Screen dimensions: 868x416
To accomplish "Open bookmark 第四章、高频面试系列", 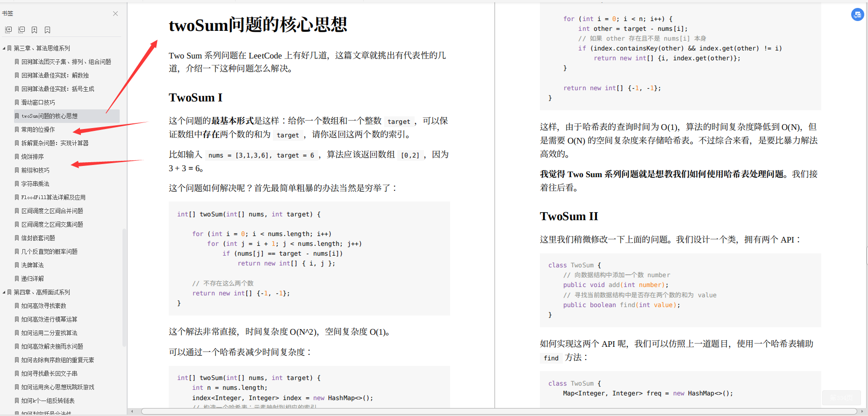I will pos(42,292).
